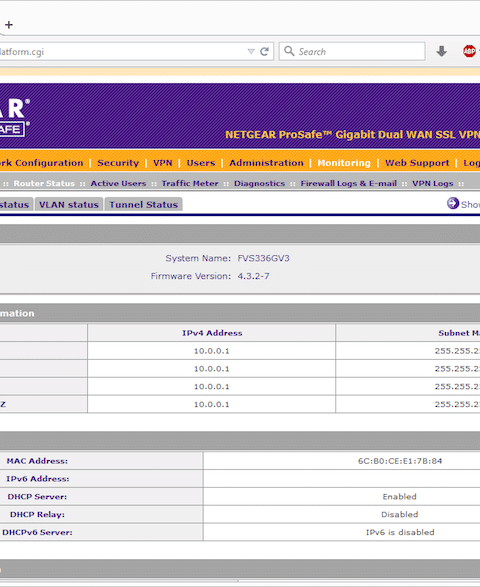Open URL history dropdown arrow in address bar
Viewport: 480px width, 587px height.
tap(251, 51)
